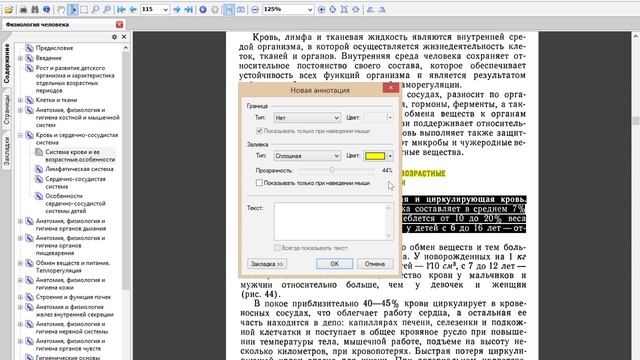Select the text selection cursor tool
Image resolution: width=640 pixels, height=360 pixels.
(73, 9)
